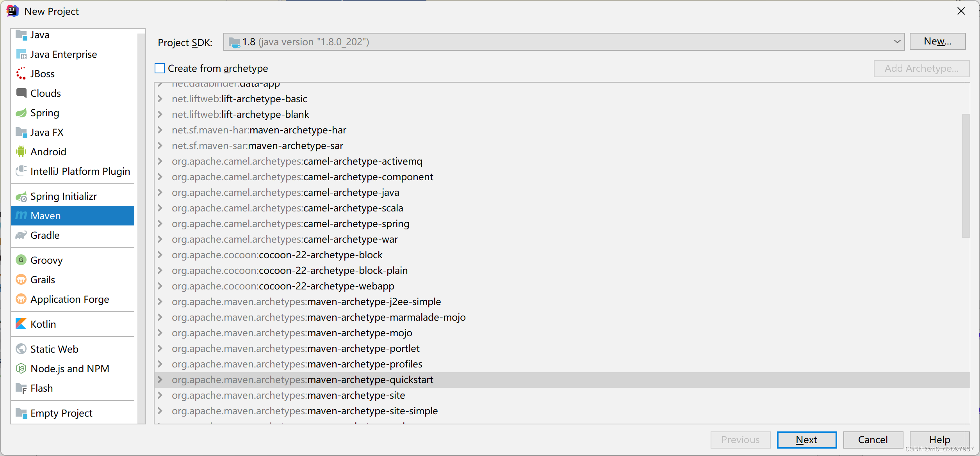Select maven-archetype-j2ee-simple row
The image size is (980, 456).
(562, 302)
